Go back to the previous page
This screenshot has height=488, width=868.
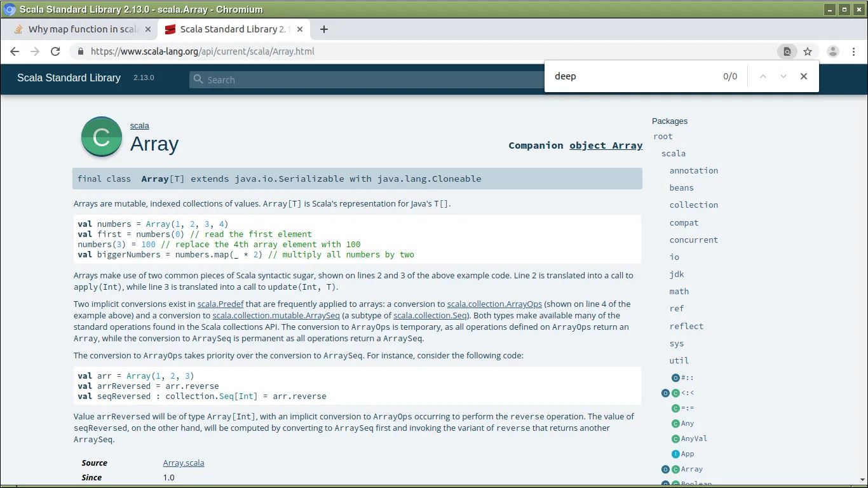point(15,51)
